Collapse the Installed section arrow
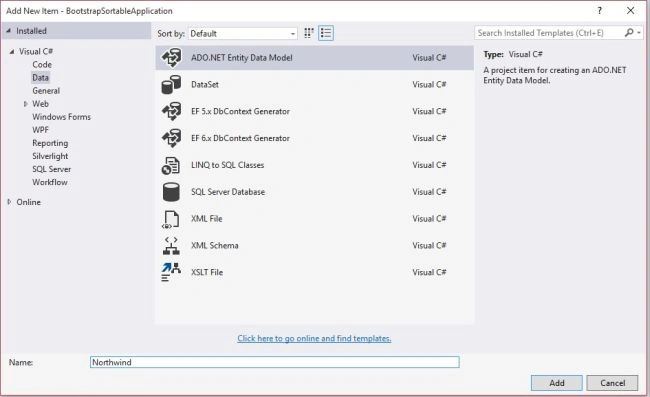 9,31
